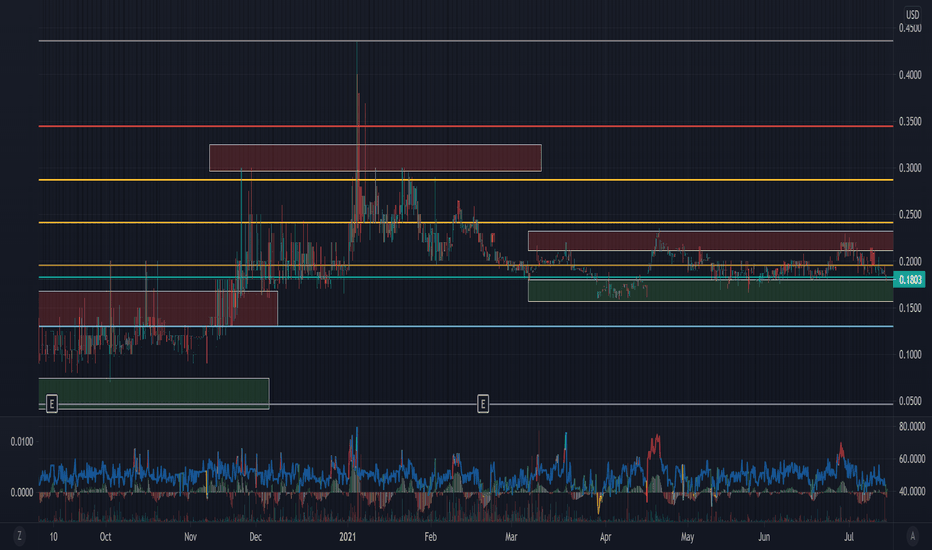Click the 0.1500 price axis label
This screenshot has width=932, height=550.
[909, 308]
